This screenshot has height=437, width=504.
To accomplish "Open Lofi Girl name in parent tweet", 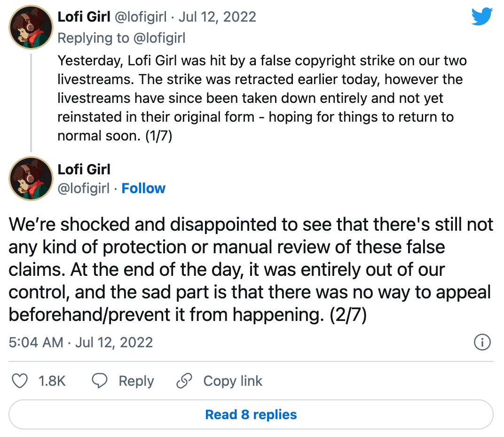I will click(x=84, y=17).
